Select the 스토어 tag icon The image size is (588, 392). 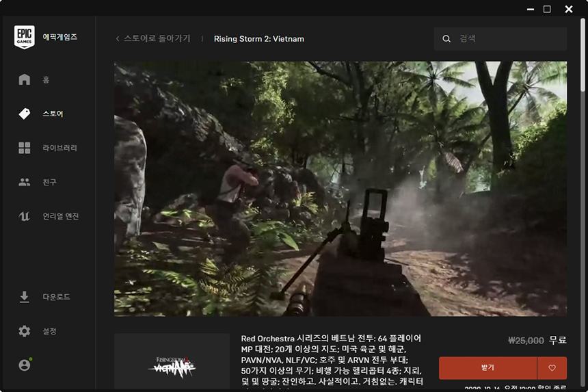point(25,114)
